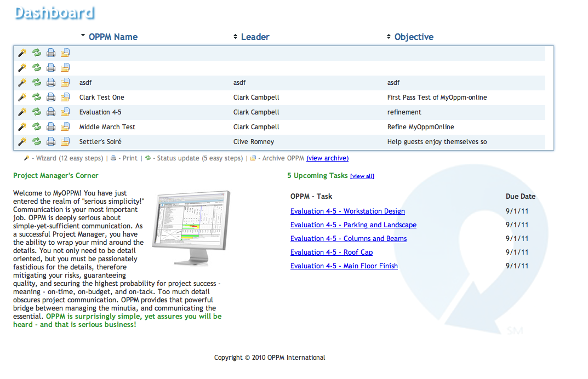This screenshot has height=379, width=588.
Task: Go to the Columns and Beams task
Action: [x=349, y=238]
